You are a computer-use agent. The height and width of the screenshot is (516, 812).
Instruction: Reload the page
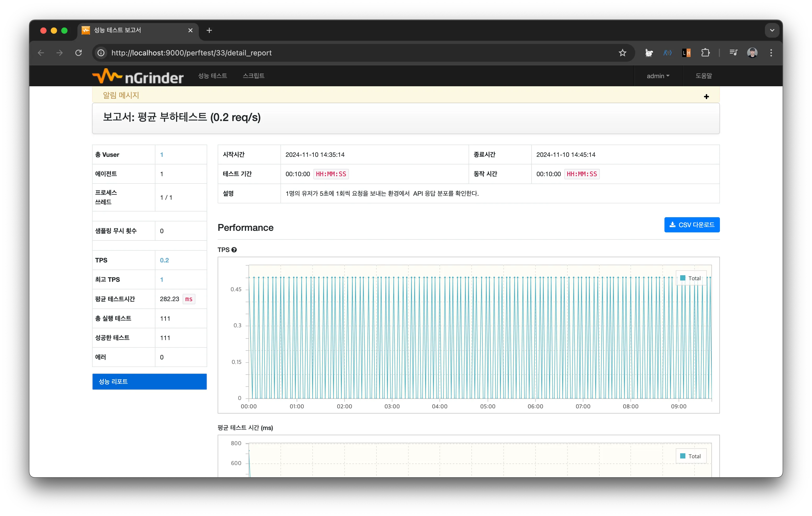(x=78, y=53)
